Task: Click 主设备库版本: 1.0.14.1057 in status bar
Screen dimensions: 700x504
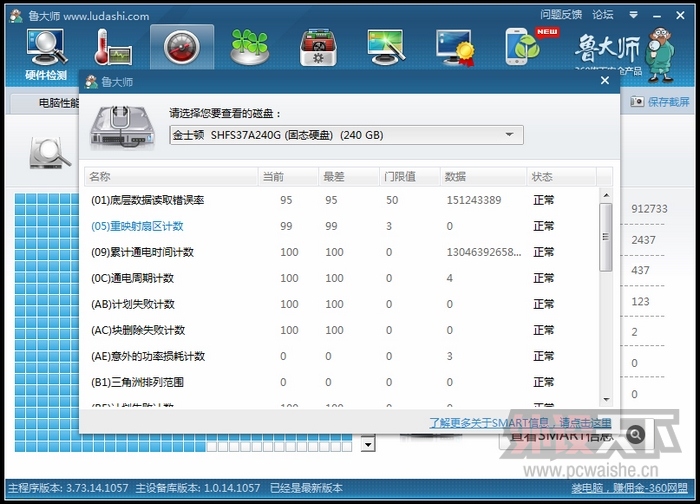Action: click(197, 488)
